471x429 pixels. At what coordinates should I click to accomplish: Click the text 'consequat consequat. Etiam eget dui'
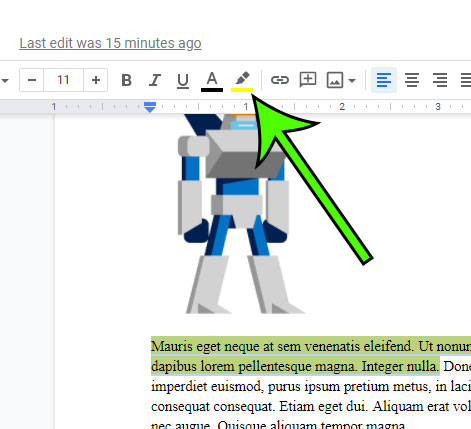pyautogui.click(x=259, y=406)
